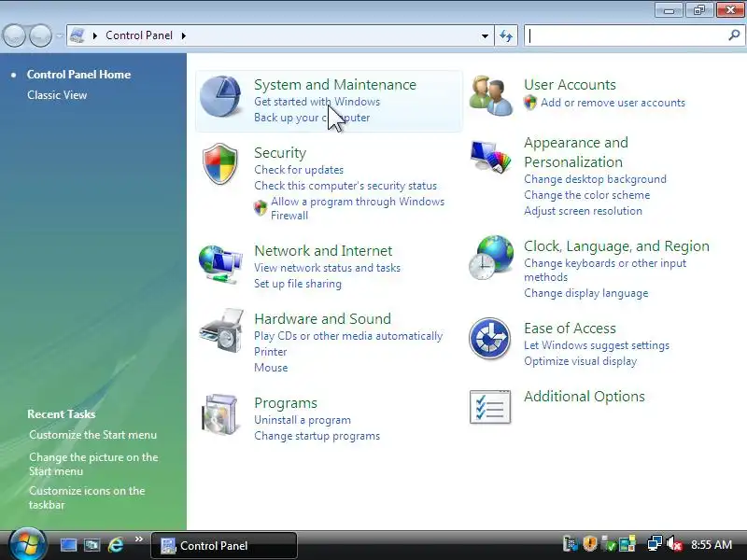Click the Security shield icon
This screenshot has width=747, height=560.
[219, 164]
